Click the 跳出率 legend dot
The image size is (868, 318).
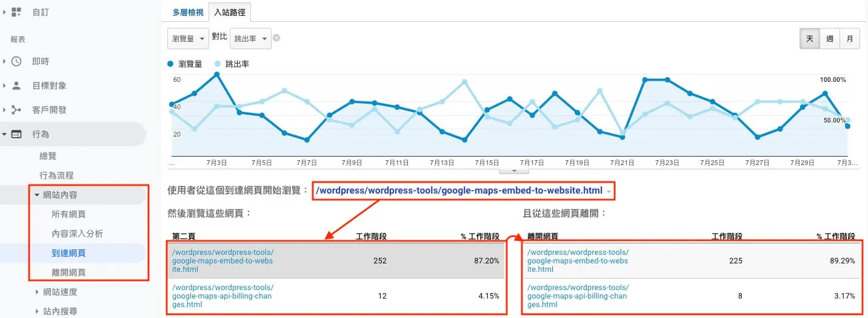click(x=217, y=64)
